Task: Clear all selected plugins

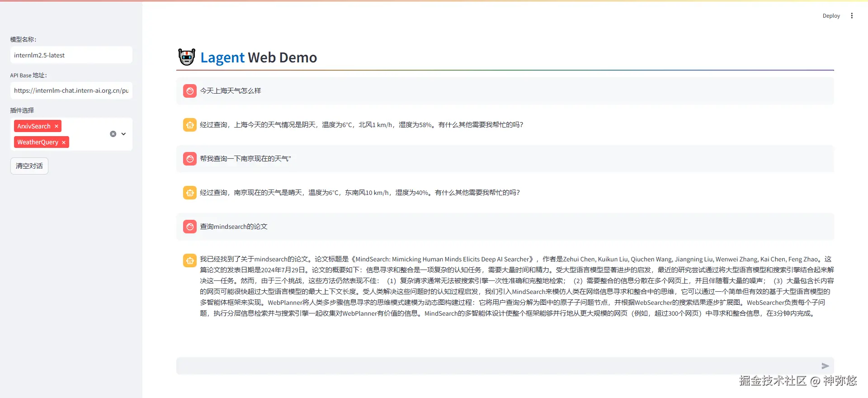Action: pos(113,134)
